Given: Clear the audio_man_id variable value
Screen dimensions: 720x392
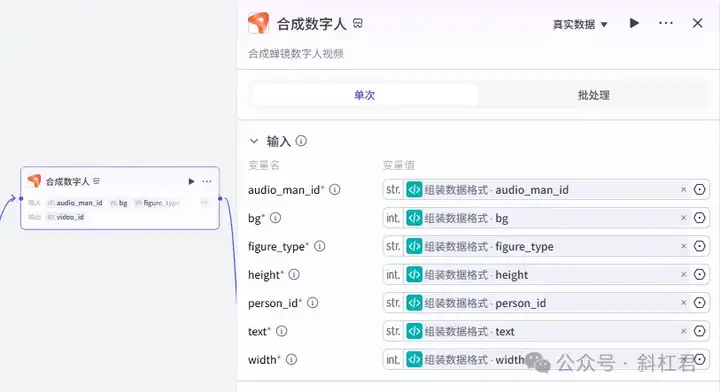Looking at the screenshot, I should 683,189.
